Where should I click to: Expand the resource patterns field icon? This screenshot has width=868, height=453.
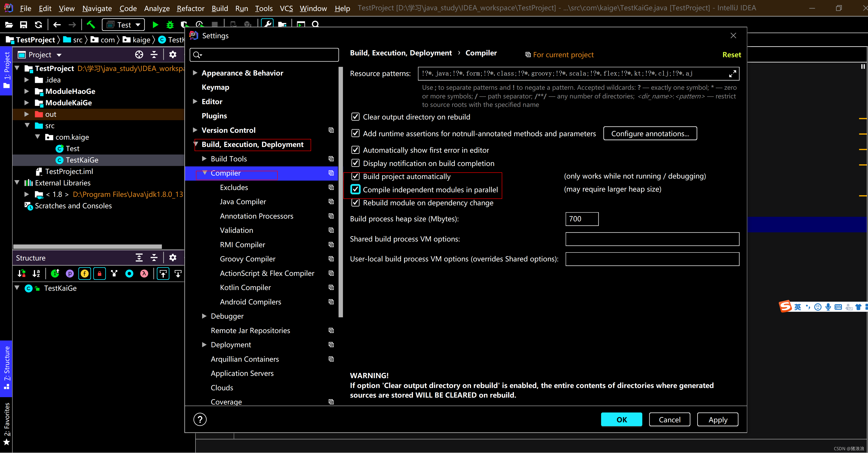point(732,73)
